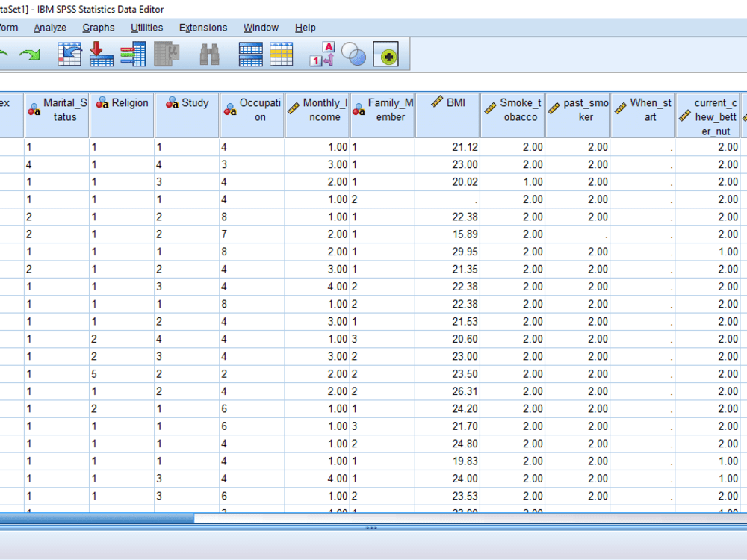
Task: Insert a new variable column
Action: pos(282,54)
